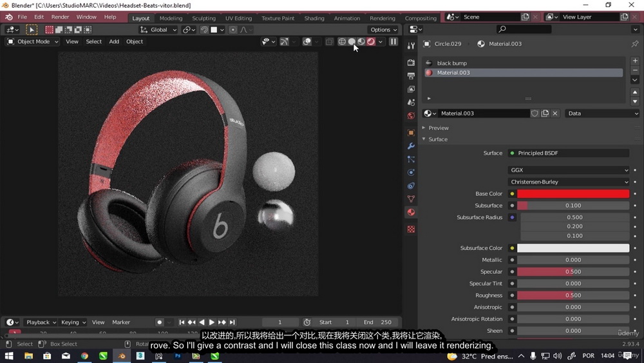Open the Object Mode dropdown
The width and height of the screenshot is (644, 363).
pos(33,41)
